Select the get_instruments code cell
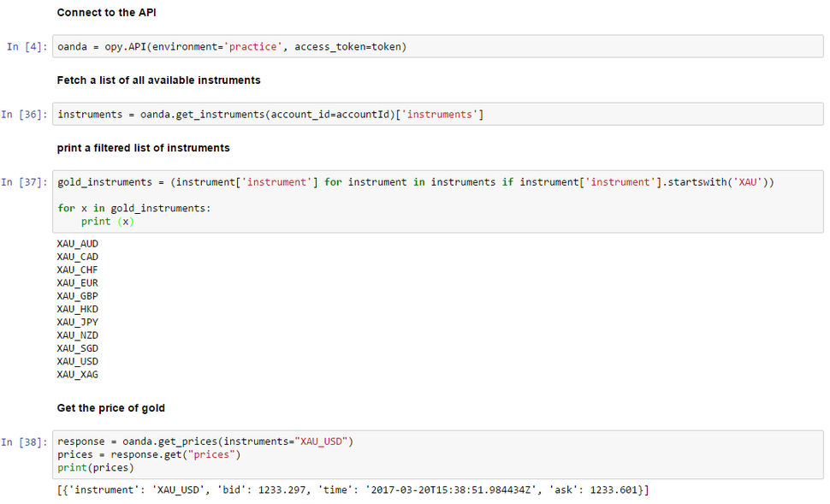This screenshot has height=504, width=830. coord(438,115)
